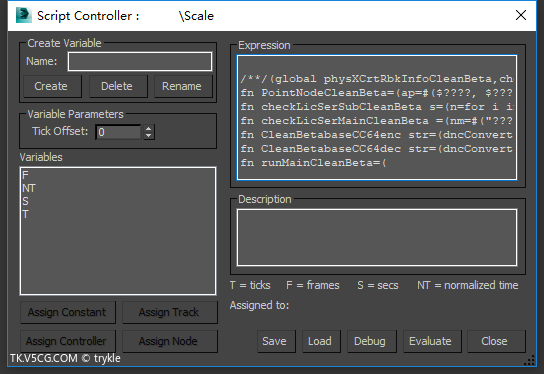Increase Tick Offset with the up spinner arrow
This screenshot has height=374, width=544.
pyautogui.click(x=148, y=128)
